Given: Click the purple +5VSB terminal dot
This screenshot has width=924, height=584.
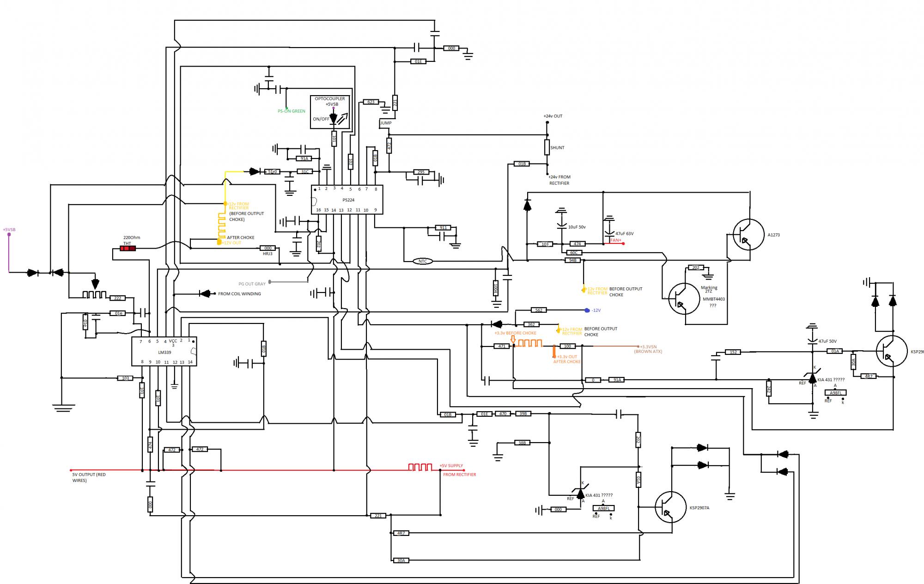Looking at the screenshot, I should tap(9, 235).
